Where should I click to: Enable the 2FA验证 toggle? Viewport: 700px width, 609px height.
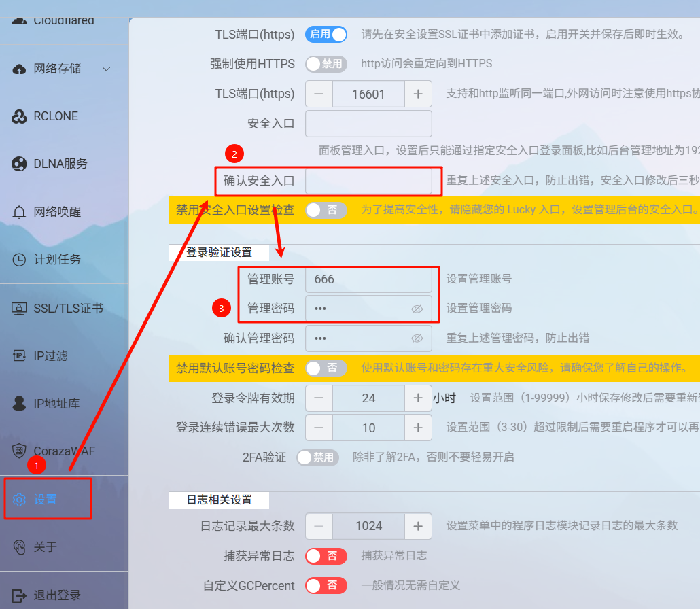(x=317, y=457)
